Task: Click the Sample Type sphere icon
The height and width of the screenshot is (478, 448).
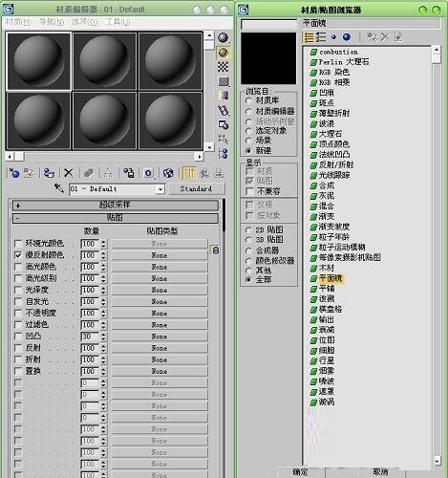Action: coord(224,37)
